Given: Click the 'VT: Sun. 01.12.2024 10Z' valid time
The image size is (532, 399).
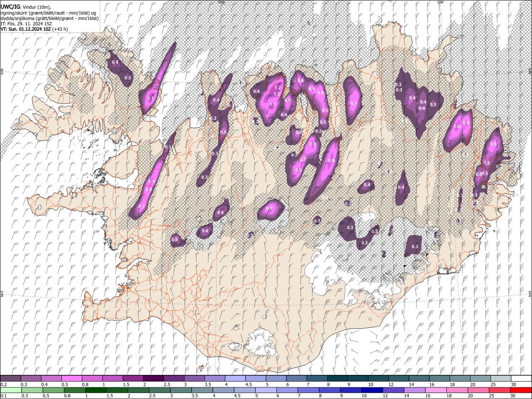Looking at the screenshot, I should pyautogui.click(x=26, y=29).
